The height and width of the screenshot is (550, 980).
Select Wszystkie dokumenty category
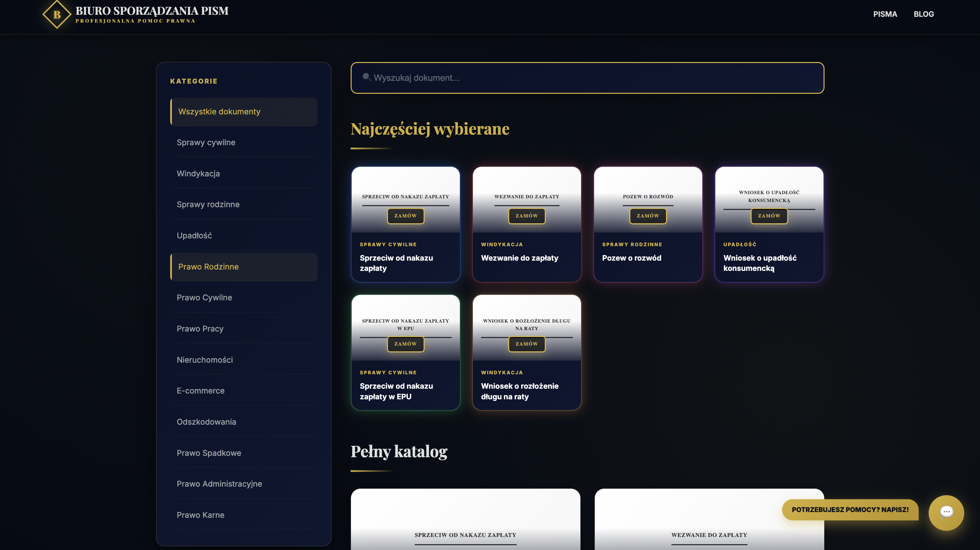pyautogui.click(x=243, y=112)
